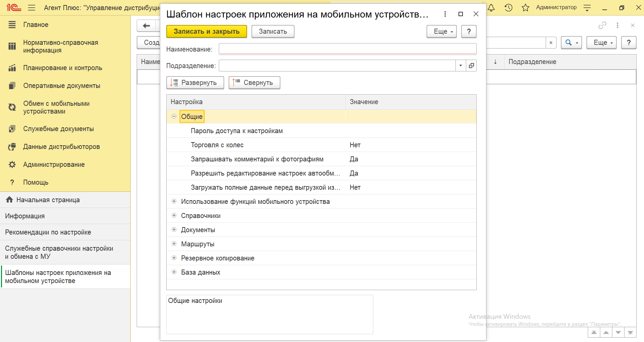Expand the Резервное копирование group

point(174,258)
